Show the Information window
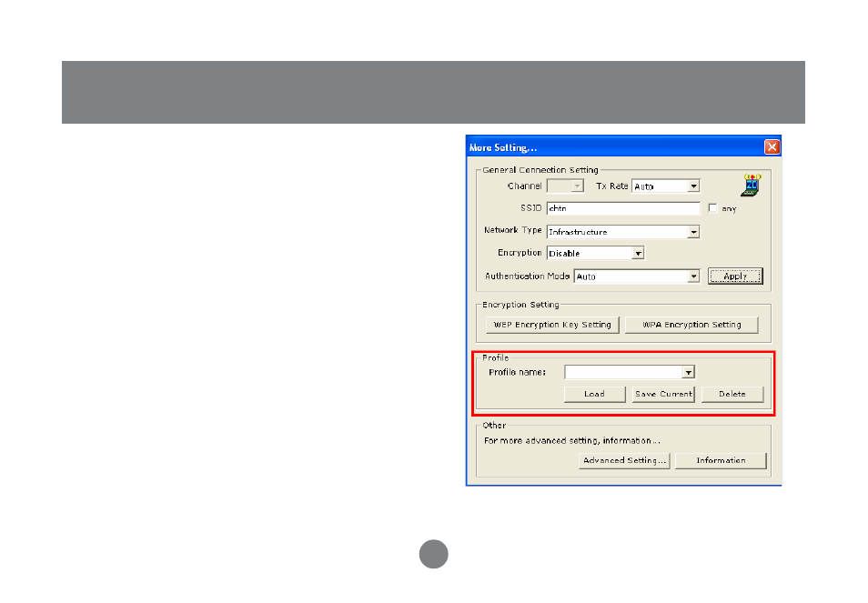868x603 pixels. click(x=721, y=460)
